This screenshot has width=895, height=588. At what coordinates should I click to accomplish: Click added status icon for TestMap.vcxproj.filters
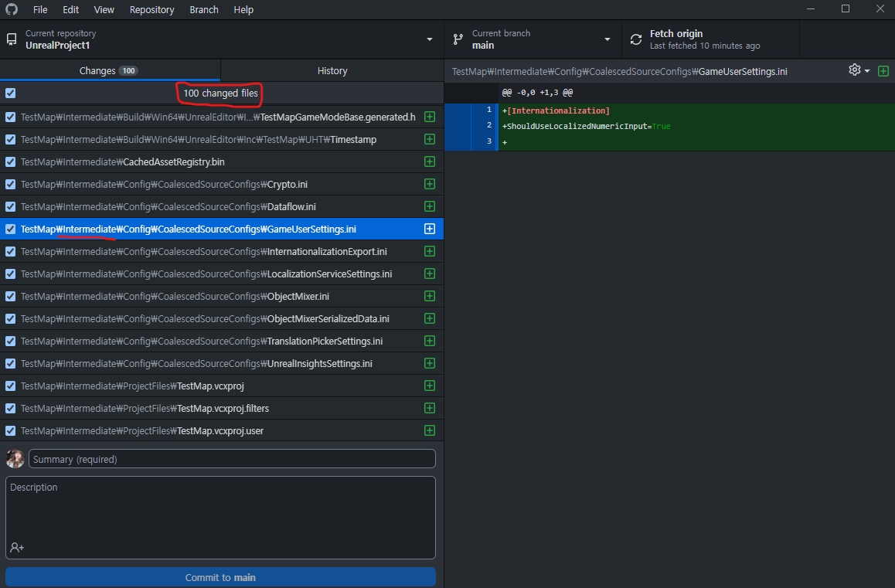[430, 408]
